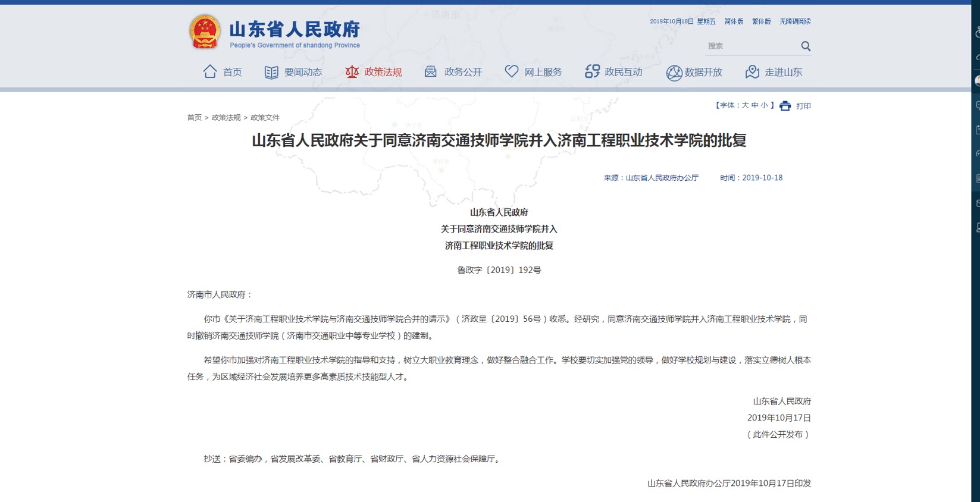Click 首页 in the breadcrumb trail
Screen dimensions: 980x502
(x=194, y=118)
